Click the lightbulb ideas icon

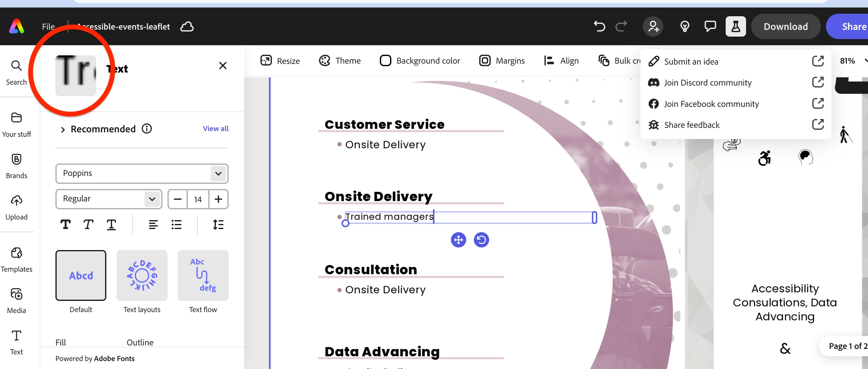point(685,26)
